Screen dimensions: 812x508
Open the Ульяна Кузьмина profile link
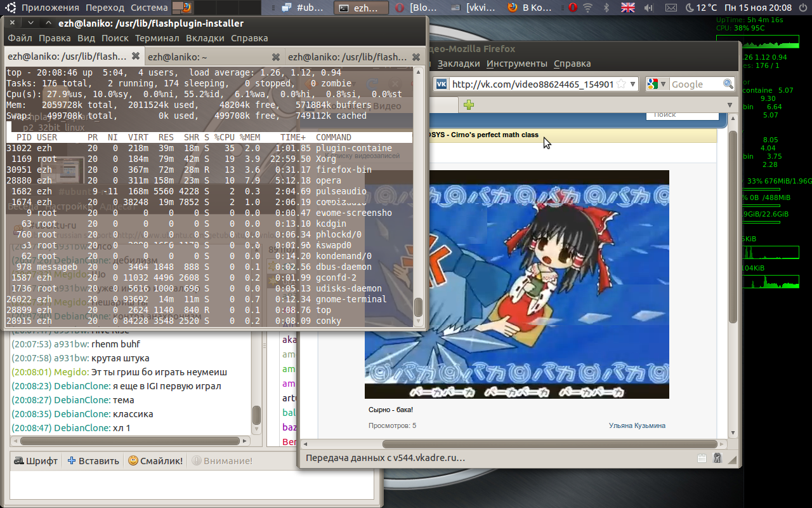click(637, 425)
